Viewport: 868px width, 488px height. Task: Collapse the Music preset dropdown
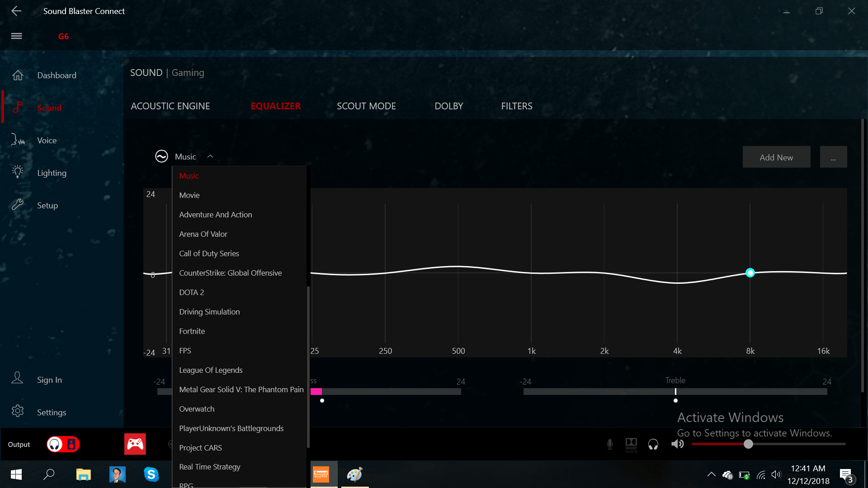(210, 156)
